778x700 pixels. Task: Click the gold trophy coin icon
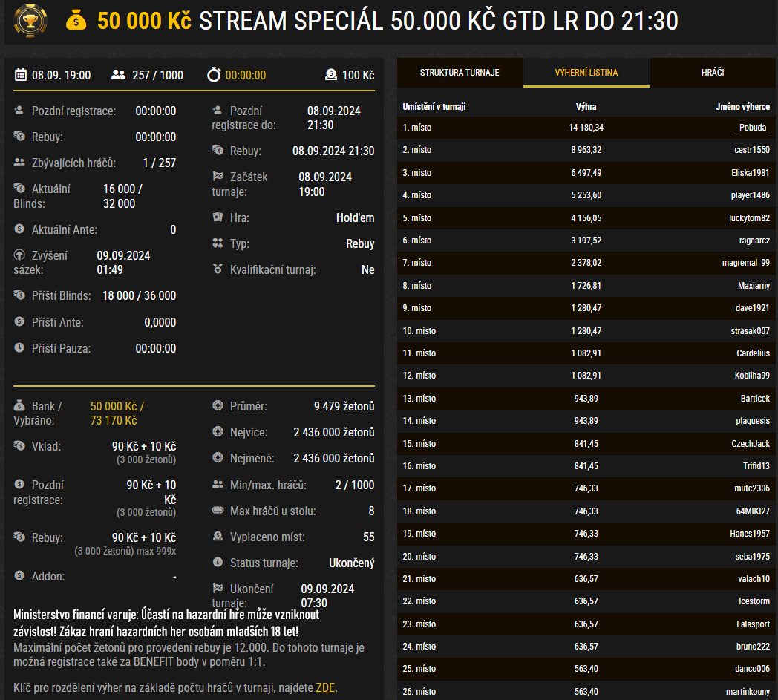coord(30,20)
